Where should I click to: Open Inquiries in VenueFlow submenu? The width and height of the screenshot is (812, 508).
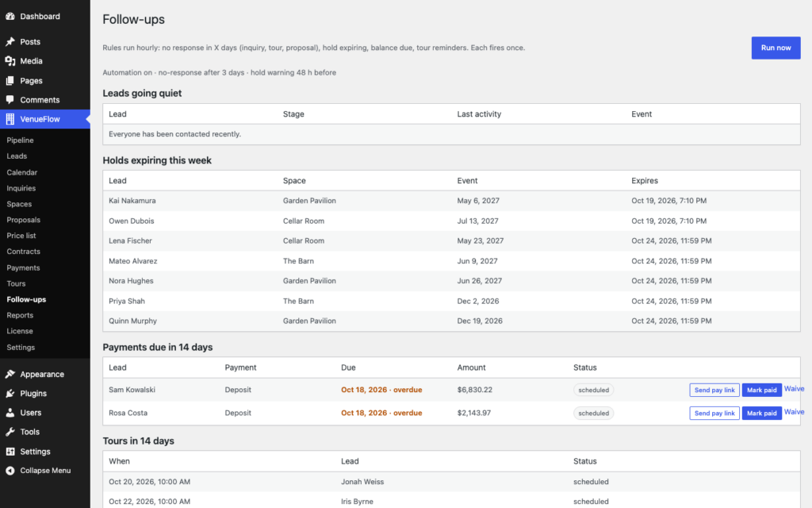(21, 188)
